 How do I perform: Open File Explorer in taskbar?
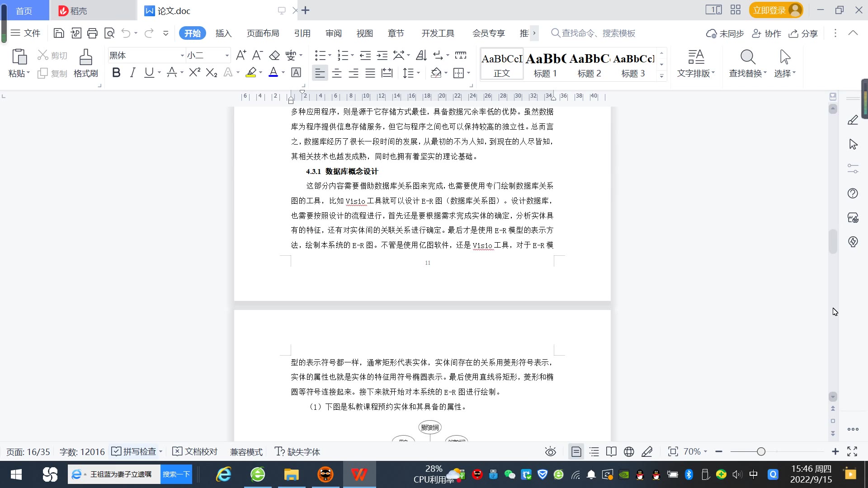tap(292, 474)
